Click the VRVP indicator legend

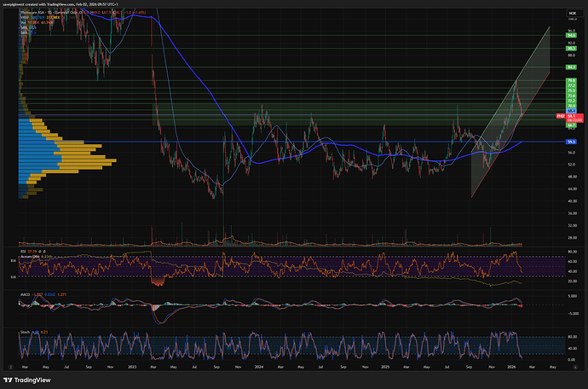pyautogui.click(x=25, y=18)
